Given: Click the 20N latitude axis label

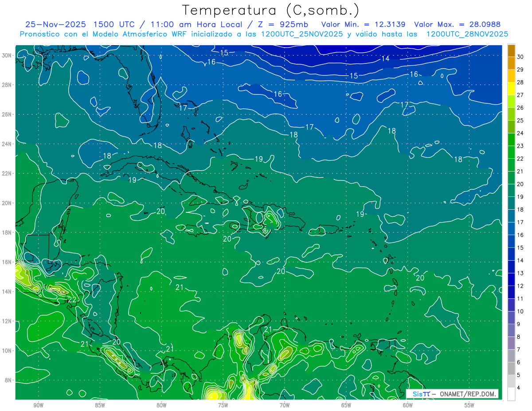Looking at the screenshot, I should (x=7, y=203).
